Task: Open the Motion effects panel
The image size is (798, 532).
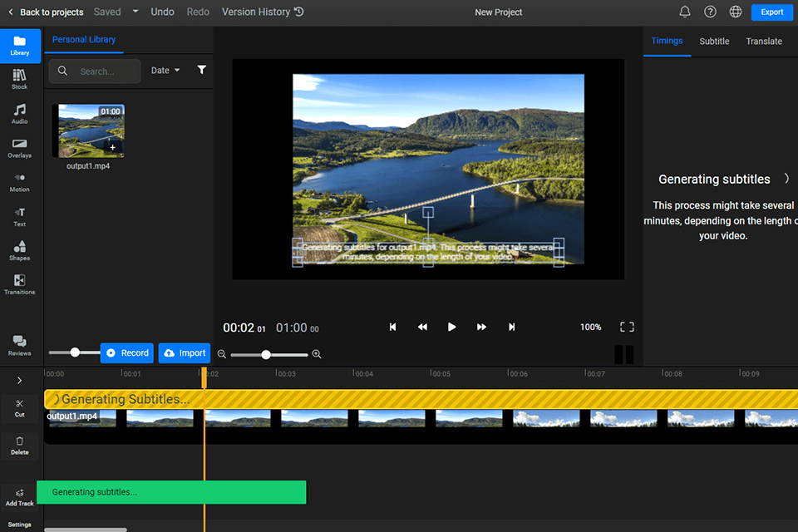Action: pos(19,182)
